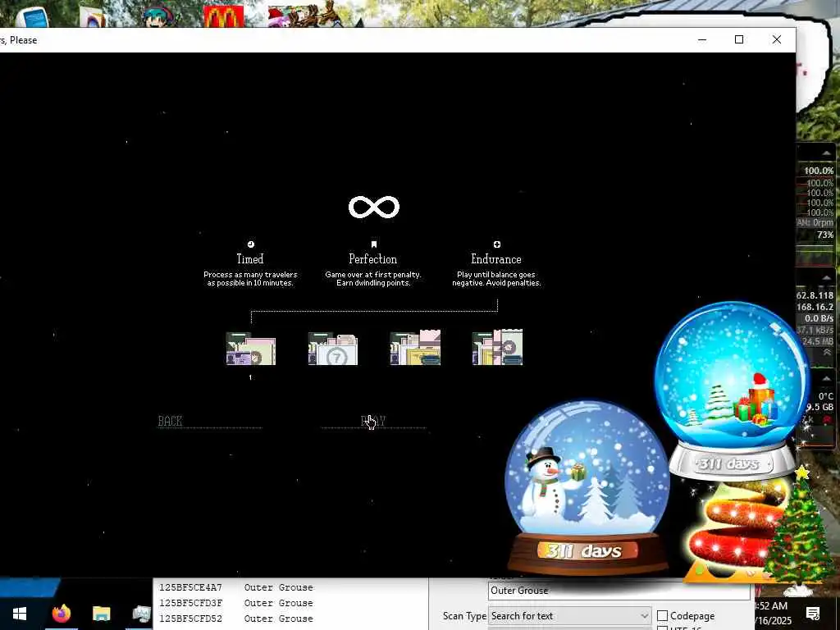Screen dimensions: 840x630
Task: Click the BACK button
Action: [171, 421]
